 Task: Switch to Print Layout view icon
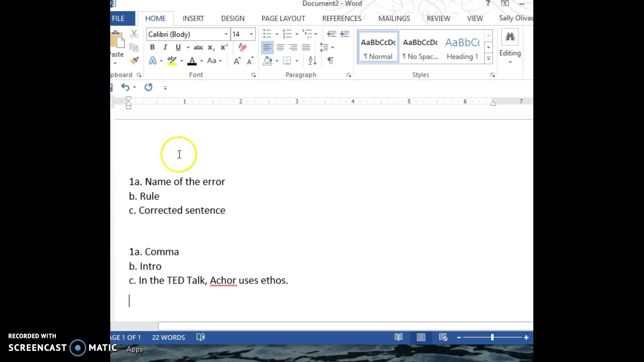[421, 337]
